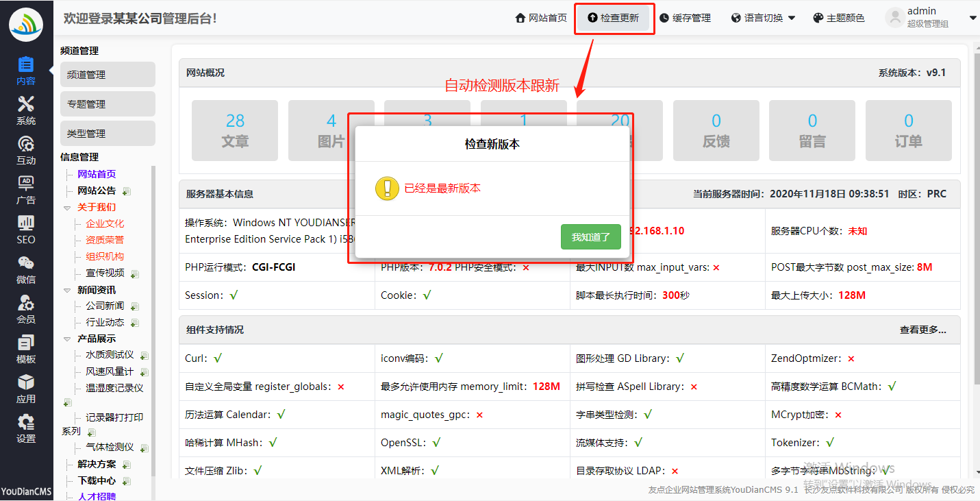Go to the SEO sidebar icon

[26, 230]
